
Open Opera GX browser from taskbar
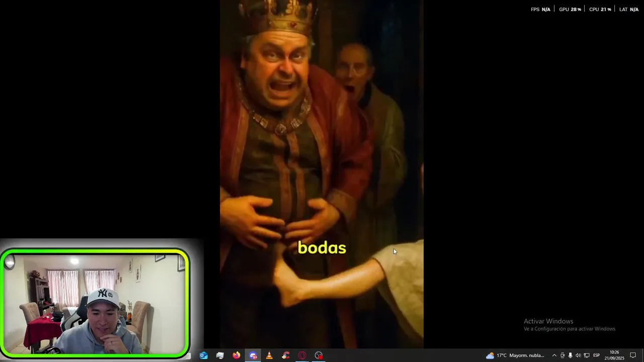click(x=302, y=355)
